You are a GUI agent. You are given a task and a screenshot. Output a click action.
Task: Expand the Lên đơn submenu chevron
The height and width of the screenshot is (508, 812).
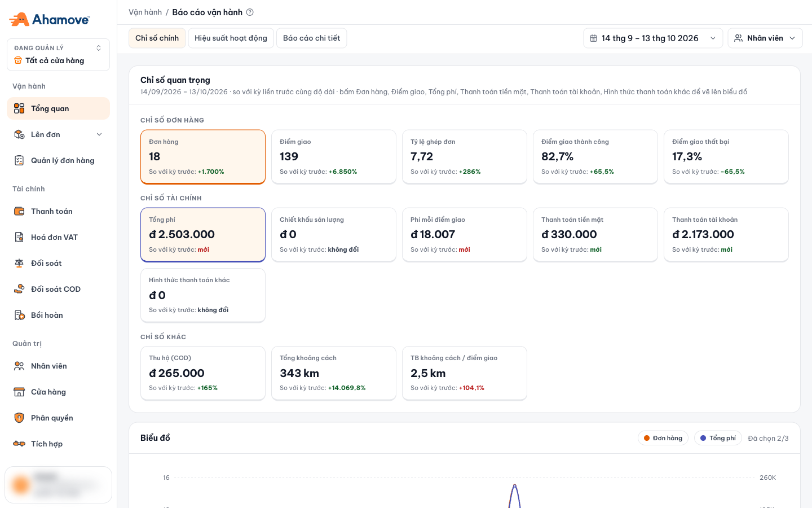tap(99, 134)
